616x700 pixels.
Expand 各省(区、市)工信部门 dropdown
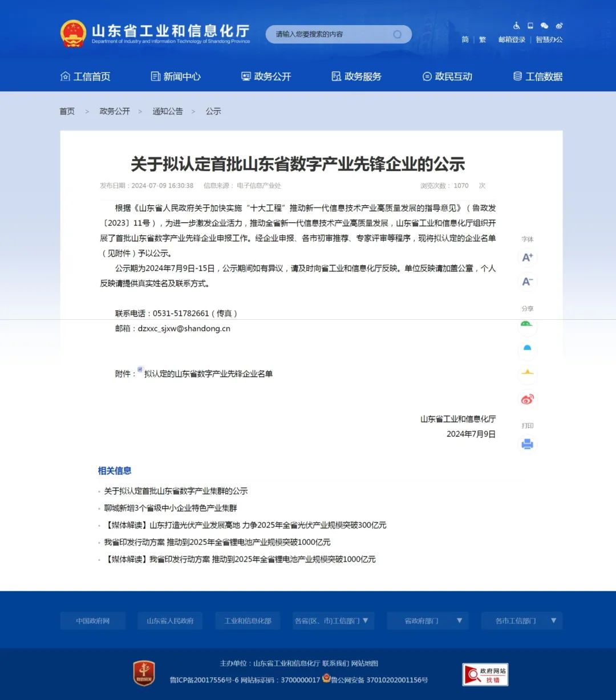tap(333, 621)
